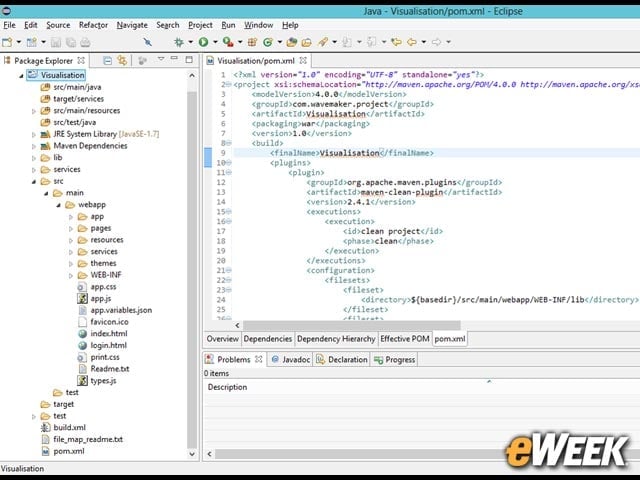The width and height of the screenshot is (640, 480).
Task: Collapse the webapp folder
Action: [x=58, y=205]
